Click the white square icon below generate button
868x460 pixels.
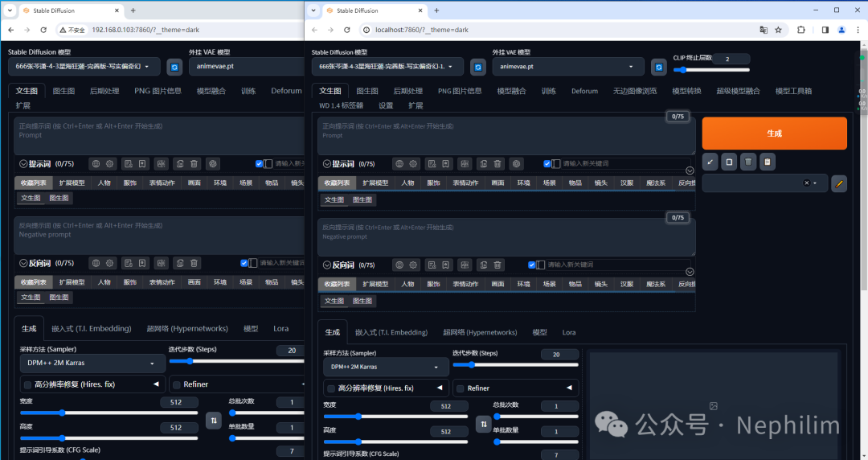click(x=729, y=162)
